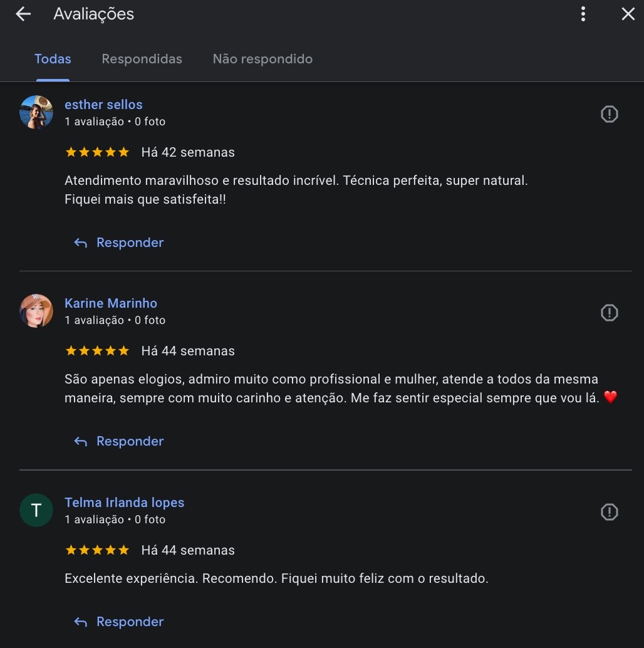Report Karine Marinho's review with flag icon
The height and width of the screenshot is (648, 644).
(x=609, y=313)
